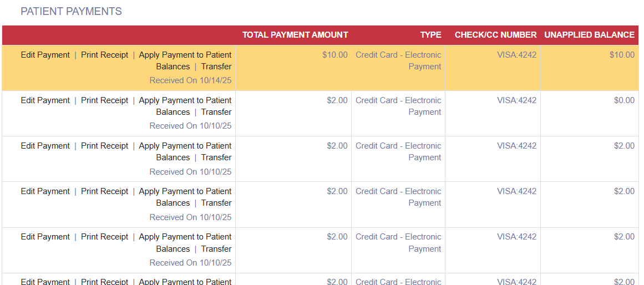Transfer the payment received on 10/14/25
This screenshot has height=285, width=644.
tap(216, 67)
